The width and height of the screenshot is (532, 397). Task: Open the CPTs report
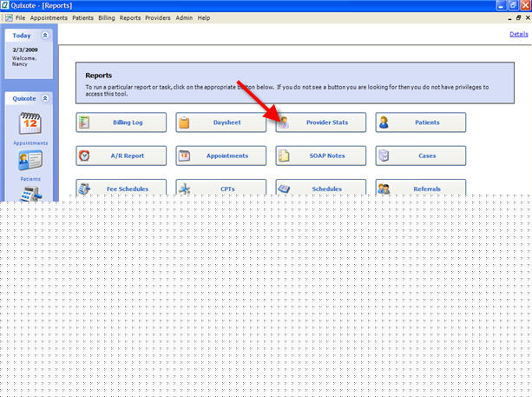click(221, 187)
